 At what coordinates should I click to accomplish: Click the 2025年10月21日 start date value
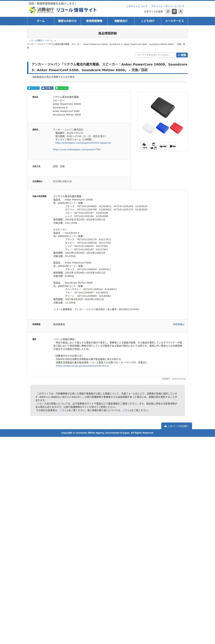tap(62, 182)
